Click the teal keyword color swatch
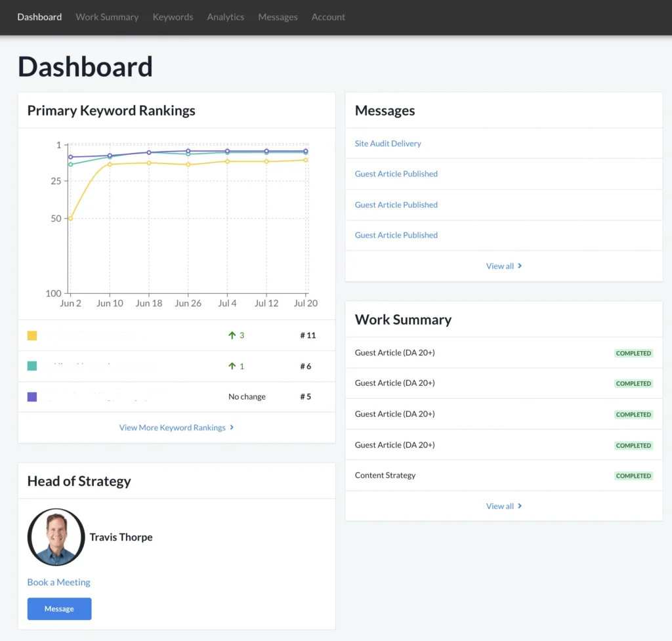Image resolution: width=672 pixels, height=641 pixels. pyautogui.click(x=32, y=366)
